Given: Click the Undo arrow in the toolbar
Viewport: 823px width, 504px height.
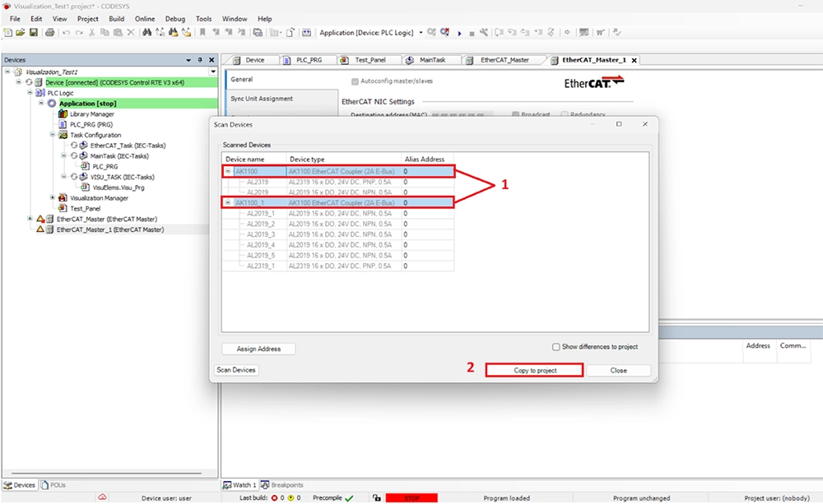Looking at the screenshot, I should click(x=66, y=33).
